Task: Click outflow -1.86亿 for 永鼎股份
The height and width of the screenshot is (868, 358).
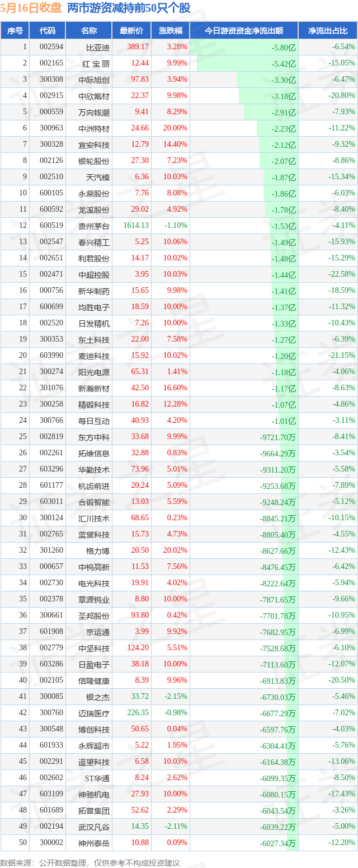Action: click(283, 193)
